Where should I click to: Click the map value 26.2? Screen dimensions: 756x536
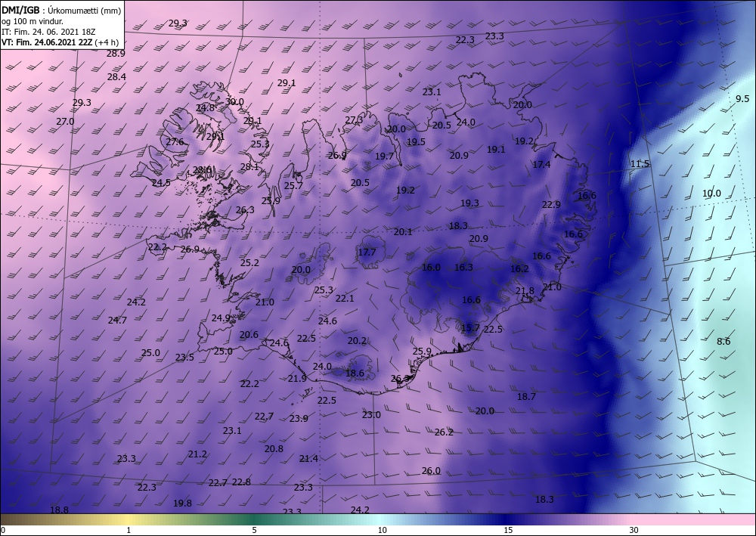[444, 433]
